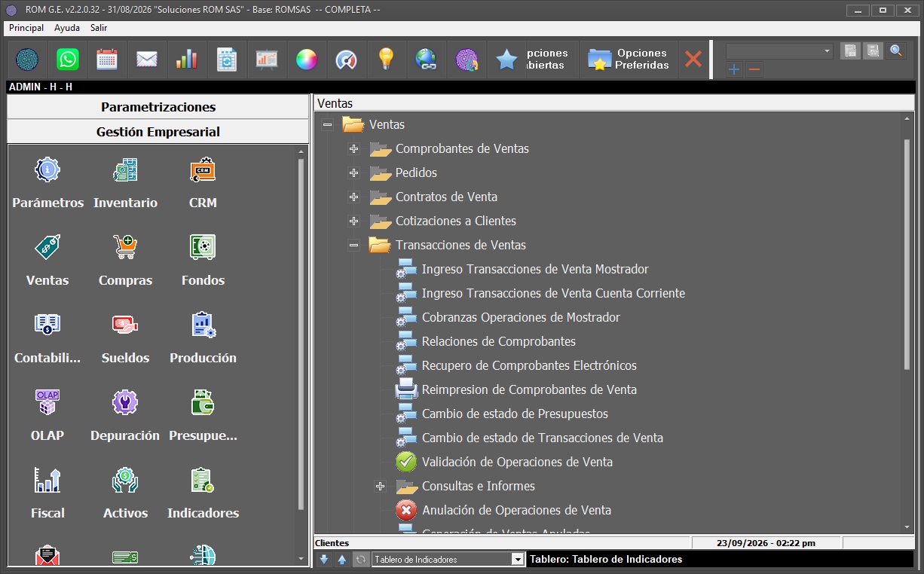This screenshot has width=924, height=574.
Task: Click the color wheel toolbar icon
Action: (x=307, y=60)
